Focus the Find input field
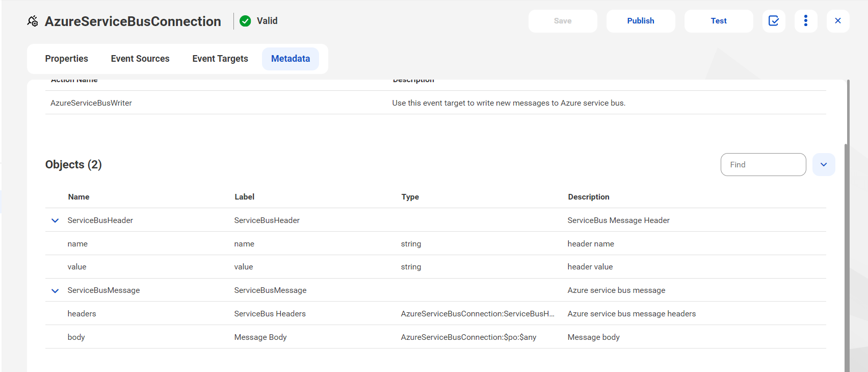The width and height of the screenshot is (868, 372). pyautogui.click(x=763, y=165)
